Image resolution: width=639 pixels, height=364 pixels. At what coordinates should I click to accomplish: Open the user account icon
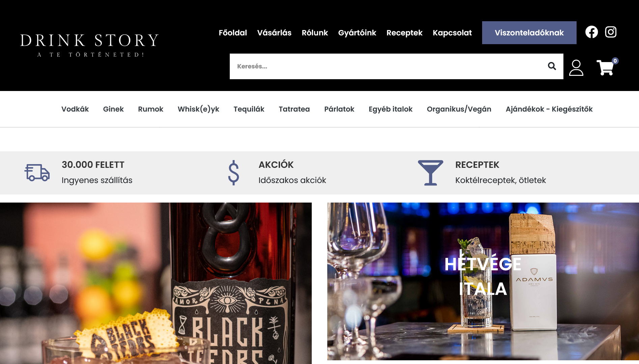[x=576, y=68]
